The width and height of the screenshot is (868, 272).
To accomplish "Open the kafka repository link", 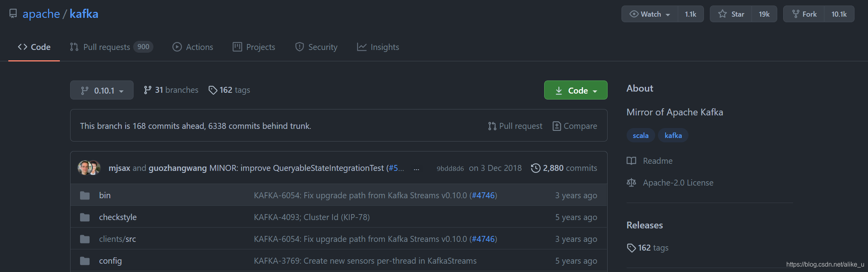I will [x=84, y=14].
